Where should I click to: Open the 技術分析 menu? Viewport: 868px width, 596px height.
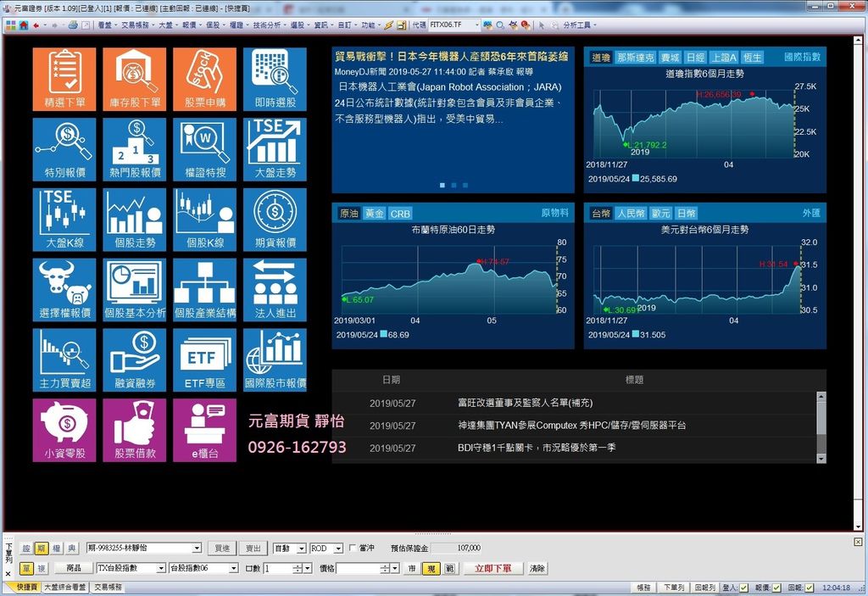click(269, 25)
